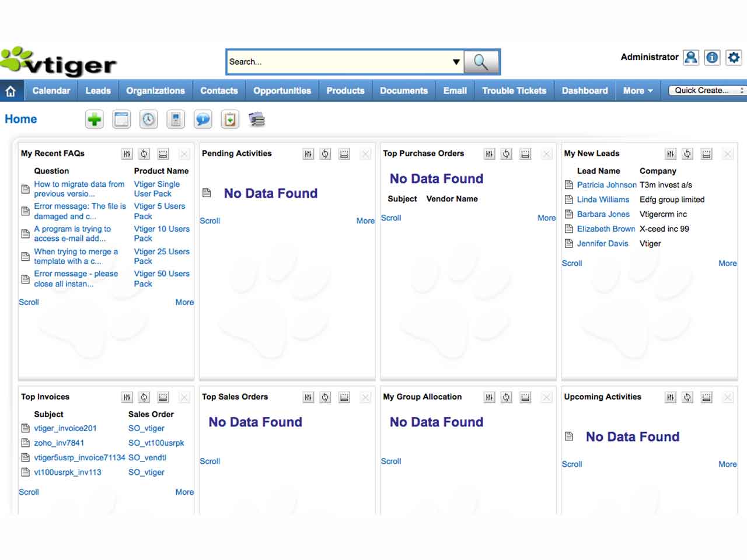
Task: Open lead Barbara Jones
Action: click(603, 214)
